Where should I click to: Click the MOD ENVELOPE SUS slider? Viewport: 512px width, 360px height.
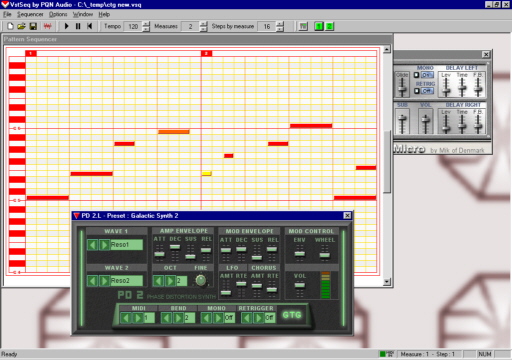click(x=257, y=257)
